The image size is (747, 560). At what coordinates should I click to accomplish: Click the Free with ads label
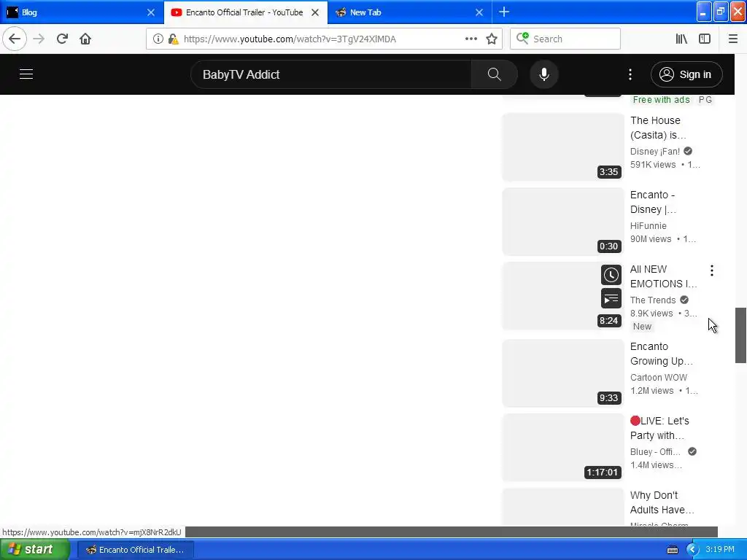pos(661,99)
